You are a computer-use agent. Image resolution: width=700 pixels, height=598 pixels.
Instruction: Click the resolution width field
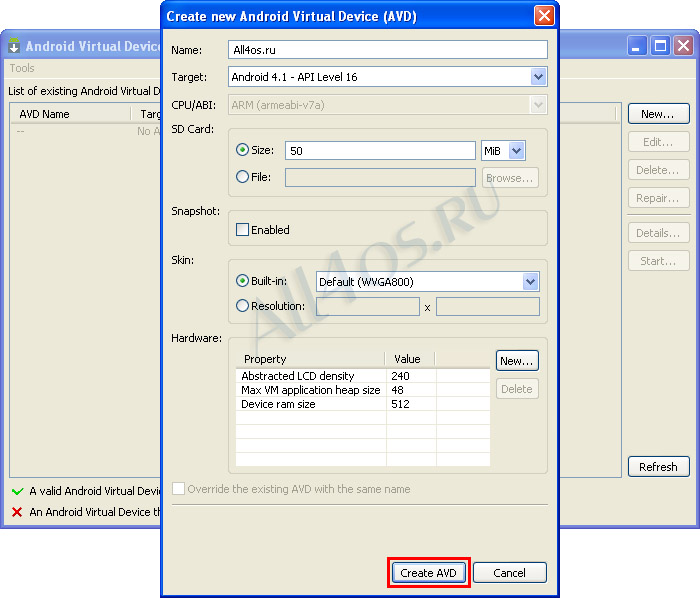(368, 307)
